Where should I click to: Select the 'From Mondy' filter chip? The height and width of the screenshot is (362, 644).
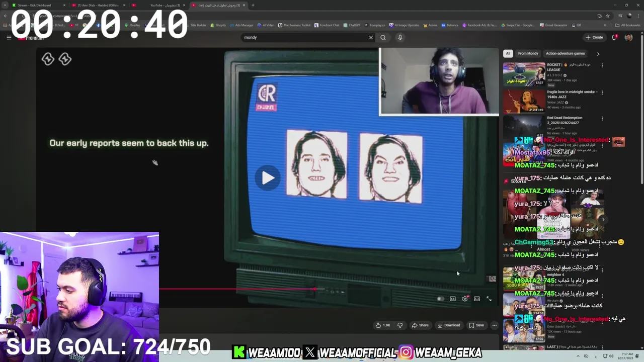pos(528,53)
